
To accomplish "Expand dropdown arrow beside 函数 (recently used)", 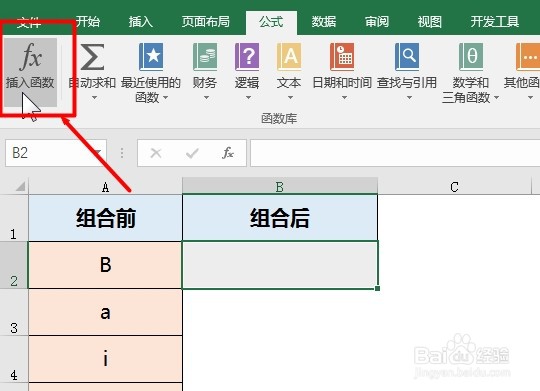I will [165, 98].
